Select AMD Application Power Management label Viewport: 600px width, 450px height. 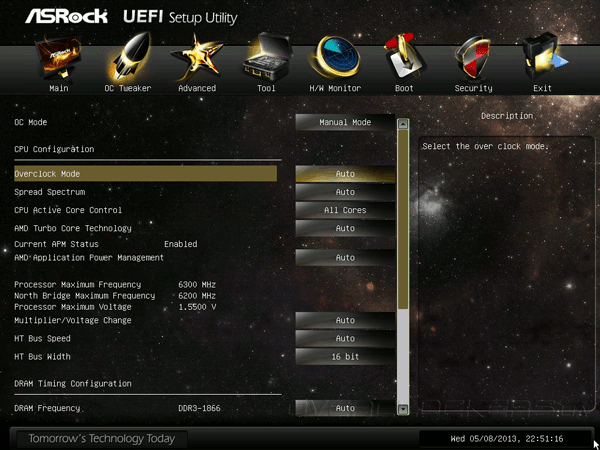point(89,258)
